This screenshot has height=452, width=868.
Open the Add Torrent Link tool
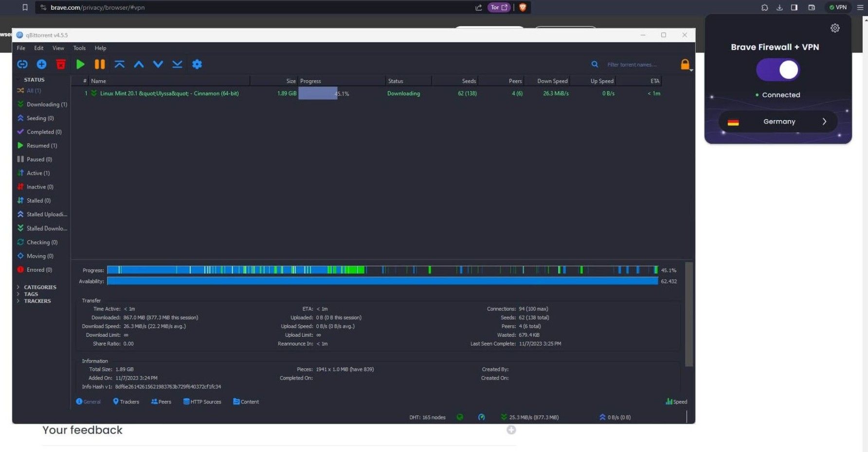(22, 64)
